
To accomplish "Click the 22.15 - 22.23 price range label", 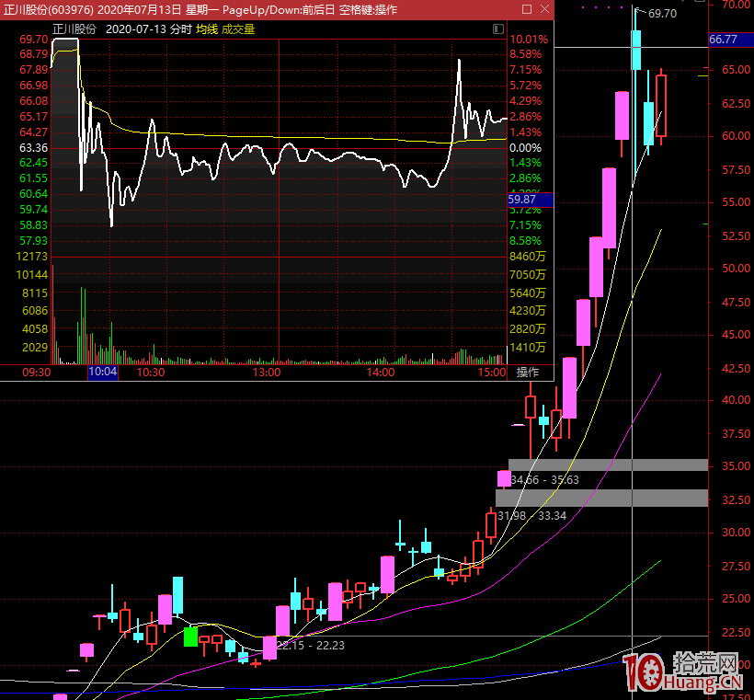I will 310,646.
